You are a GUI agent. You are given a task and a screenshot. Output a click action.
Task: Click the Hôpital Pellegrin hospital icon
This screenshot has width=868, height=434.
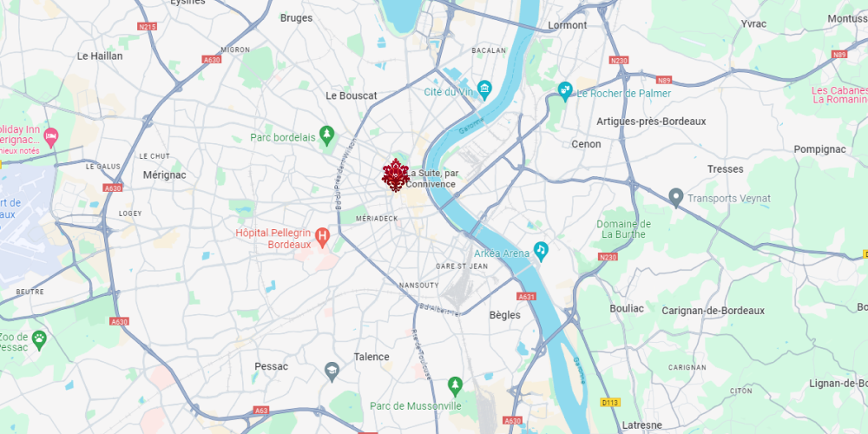tap(322, 238)
